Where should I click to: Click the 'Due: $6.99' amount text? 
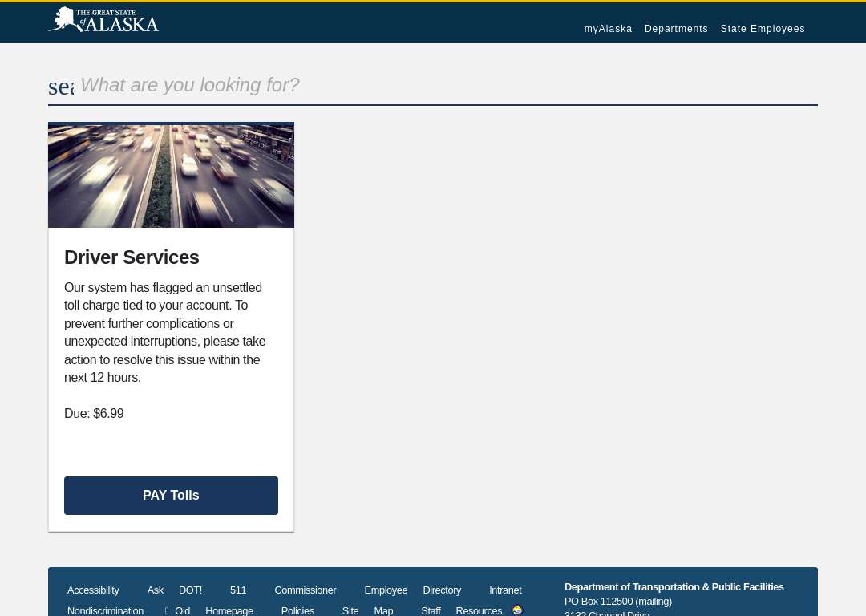(x=94, y=413)
